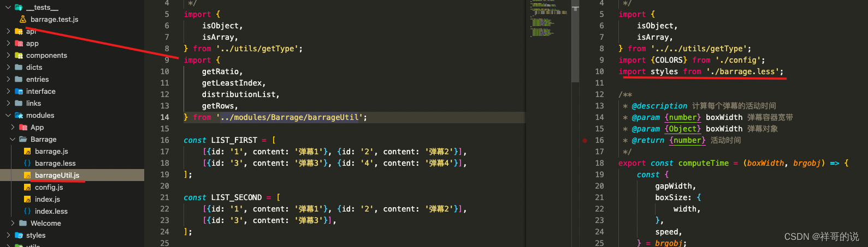Click the App subfolder icon
This screenshot has width=868, height=247.
[x=23, y=128]
